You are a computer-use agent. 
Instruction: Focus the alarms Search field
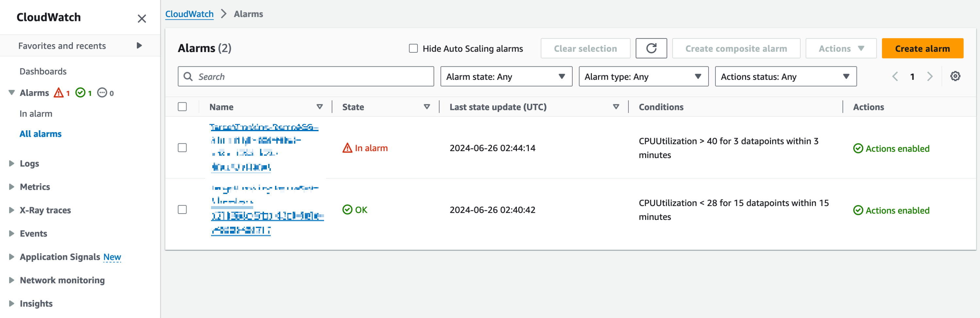[305, 77]
